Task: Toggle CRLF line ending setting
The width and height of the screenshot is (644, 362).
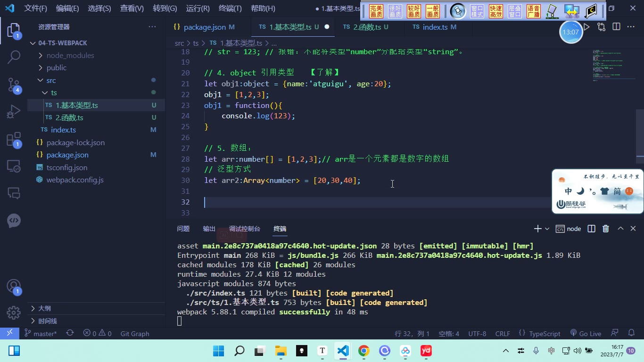Action: tap(503, 333)
